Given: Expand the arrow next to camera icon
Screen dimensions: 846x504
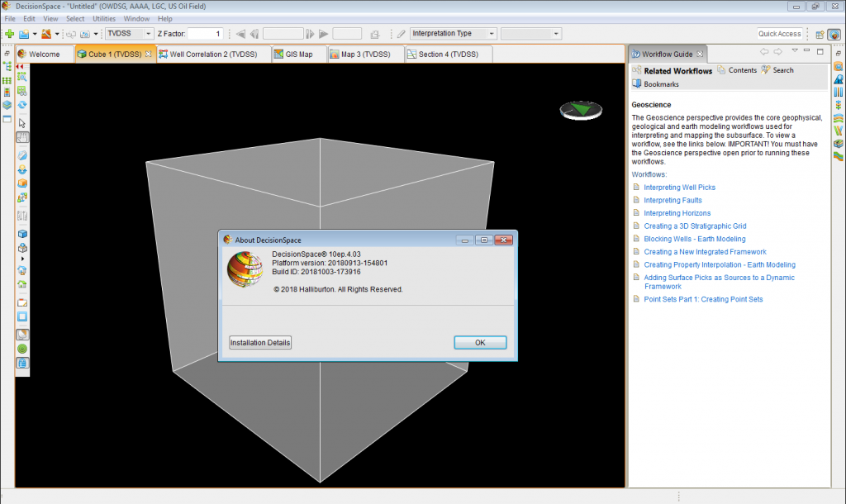Looking at the screenshot, I should coord(96,34).
